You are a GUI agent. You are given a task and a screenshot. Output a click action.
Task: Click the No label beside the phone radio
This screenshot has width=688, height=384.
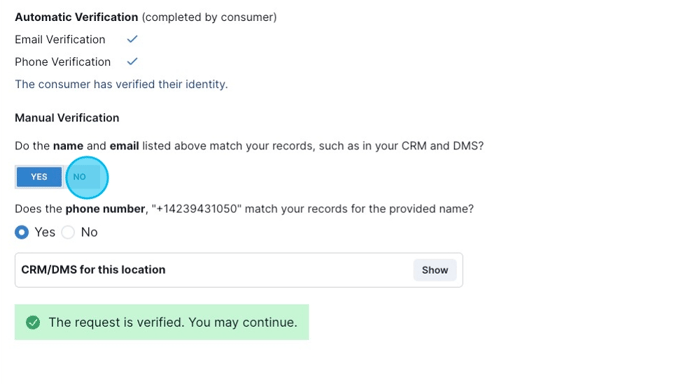pos(89,232)
